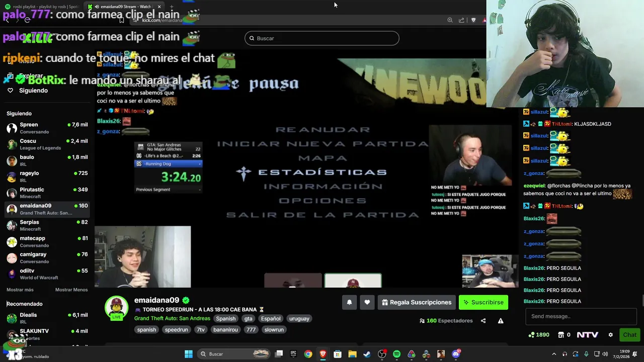Click the Windows Start button
The width and height of the screenshot is (644, 362).
(x=188, y=354)
